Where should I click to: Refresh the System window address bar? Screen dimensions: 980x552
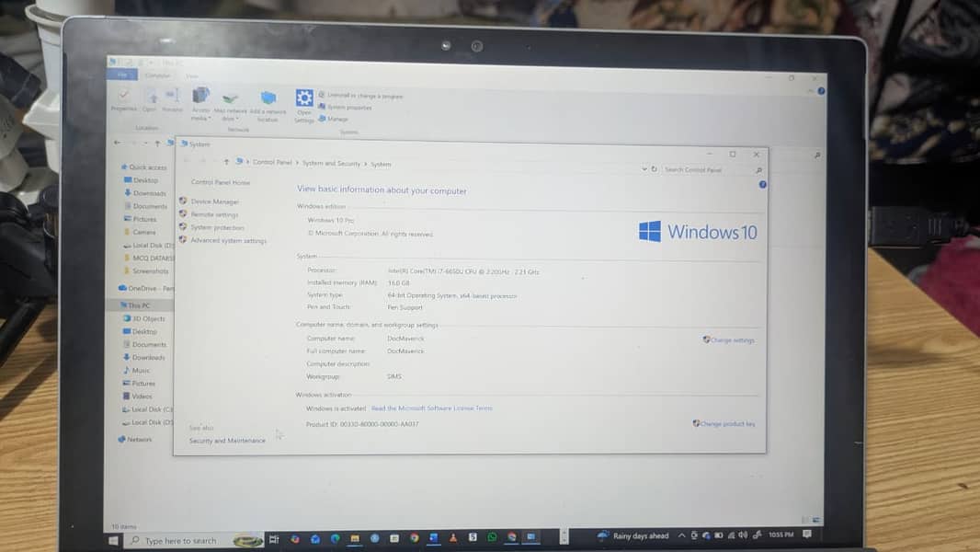(655, 168)
